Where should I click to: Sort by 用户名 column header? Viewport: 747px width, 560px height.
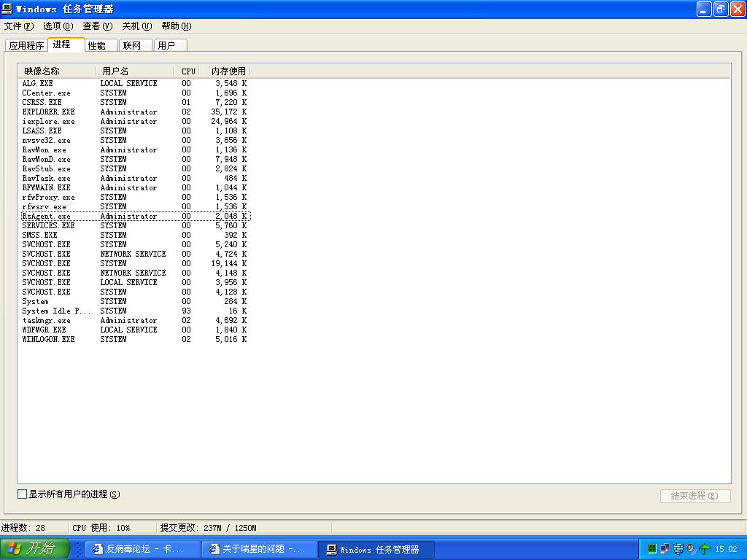tap(134, 71)
